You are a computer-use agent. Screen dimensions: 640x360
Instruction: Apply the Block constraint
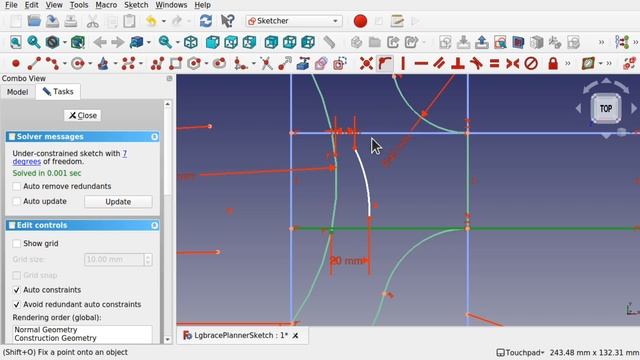coord(531,63)
